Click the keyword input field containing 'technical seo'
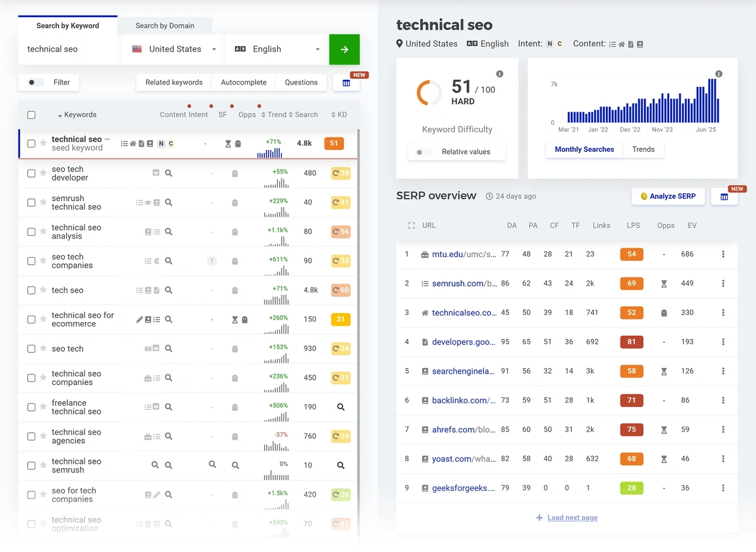 click(x=69, y=49)
